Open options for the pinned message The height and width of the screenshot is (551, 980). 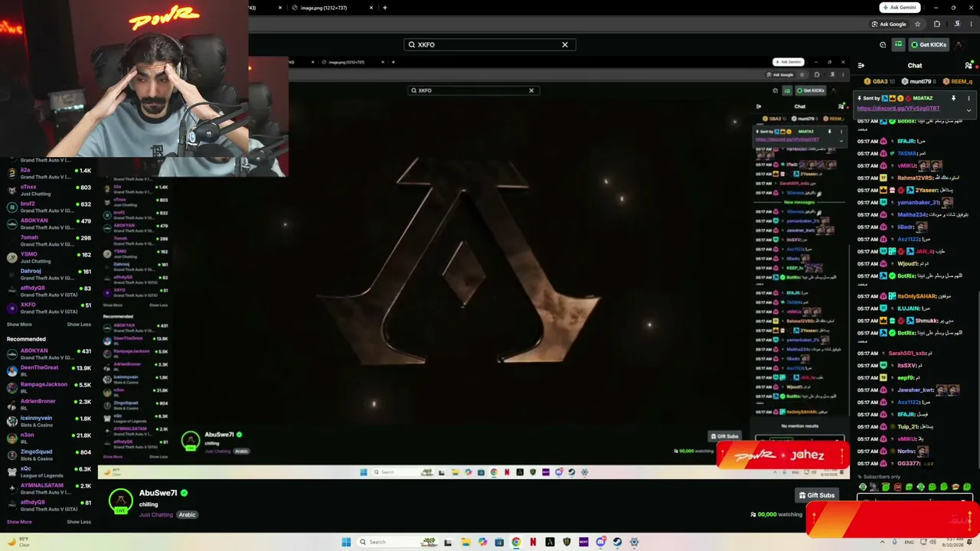tap(969, 98)
